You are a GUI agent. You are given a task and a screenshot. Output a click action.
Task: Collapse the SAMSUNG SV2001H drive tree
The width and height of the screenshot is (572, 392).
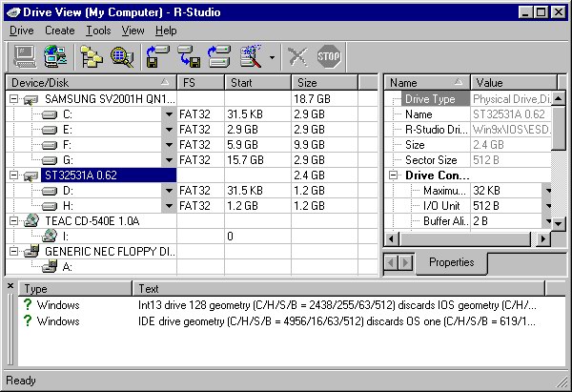pos(15,100)
